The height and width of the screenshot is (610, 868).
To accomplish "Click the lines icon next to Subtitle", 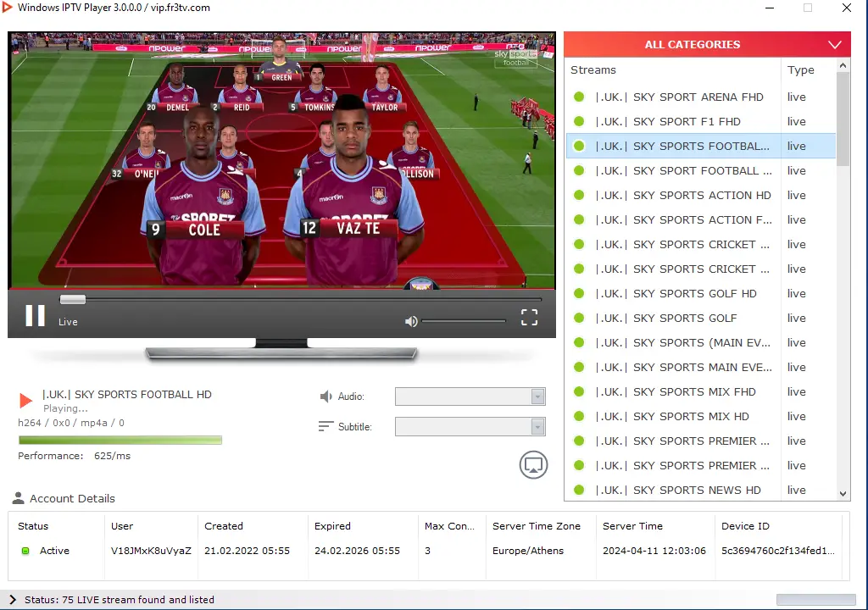I will 326,426.
